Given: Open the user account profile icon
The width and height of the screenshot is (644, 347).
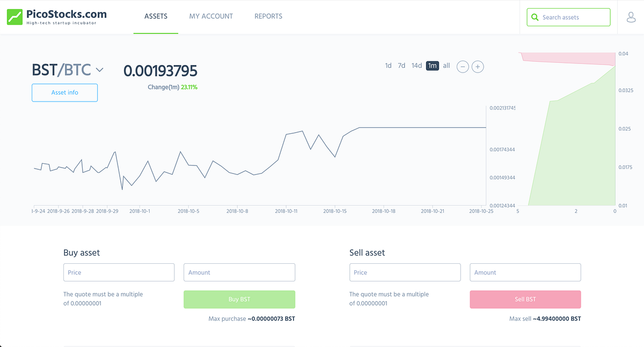Looking at the screenshot, I should (x=631, y=17).
